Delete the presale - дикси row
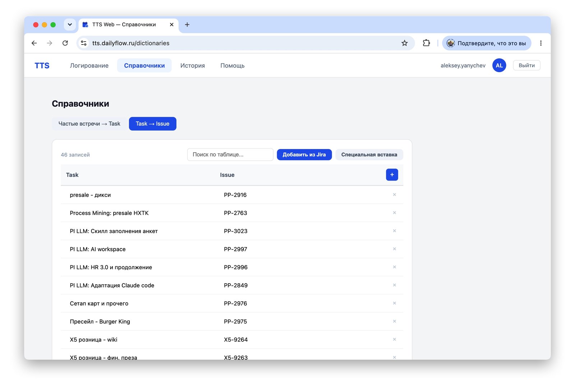Viewport: 575px width, 392px height. (394, 195)
